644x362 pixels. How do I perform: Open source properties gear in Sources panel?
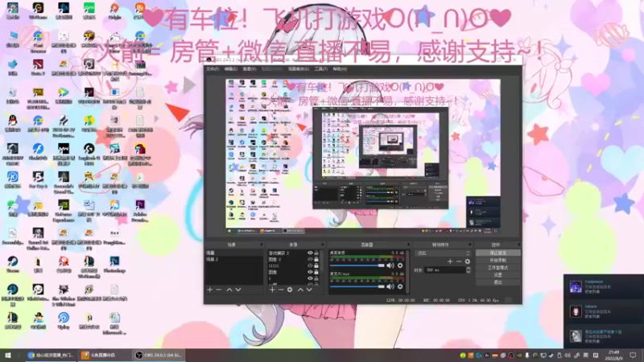[290, 290]
